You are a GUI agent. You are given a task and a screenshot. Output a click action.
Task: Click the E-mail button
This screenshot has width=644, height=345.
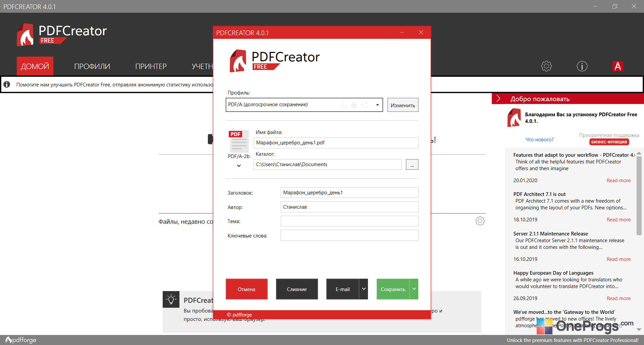pos(342,289)
